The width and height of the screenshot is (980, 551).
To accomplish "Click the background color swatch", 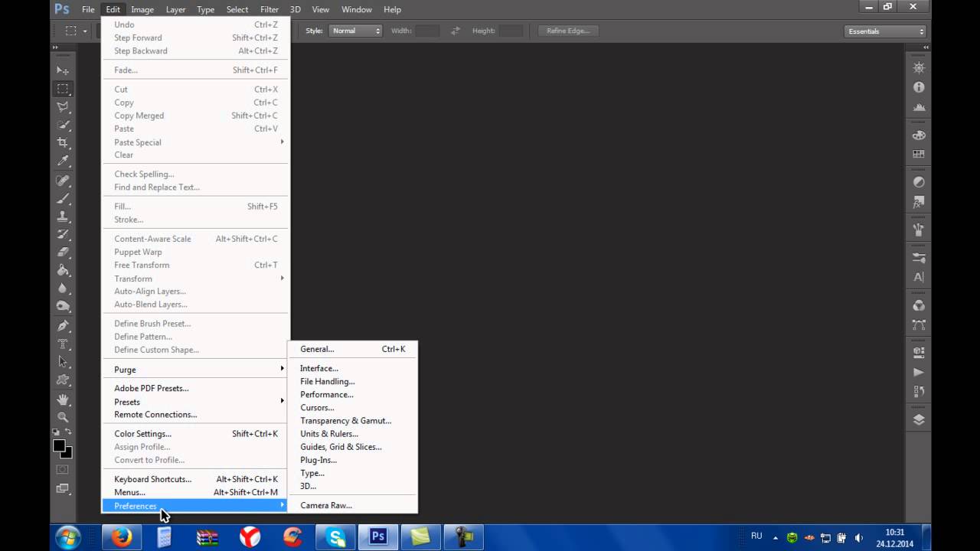I will [x=67, y=454].
